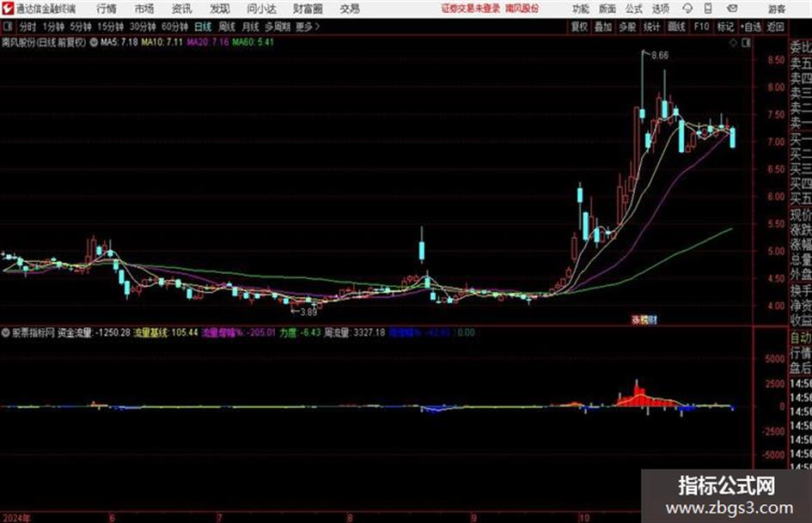The width and height of the screenshot is (812, 523).
Task: Click the envelope message icon
Action: point(732,9)
